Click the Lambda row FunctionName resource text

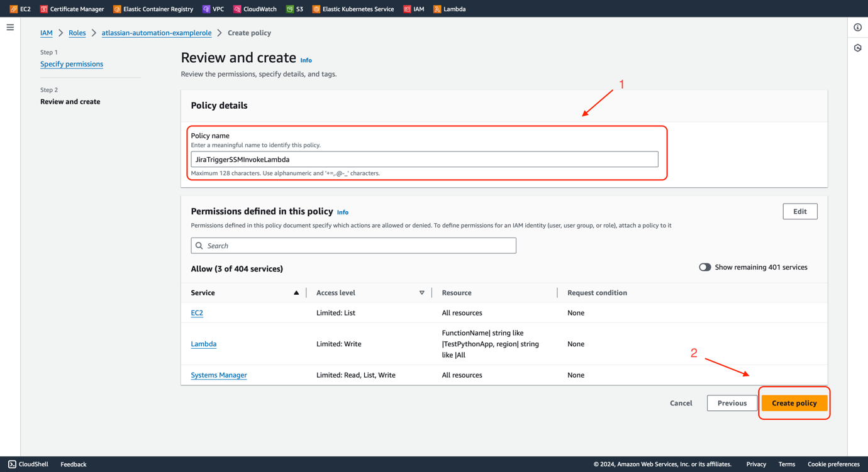[491, 344]
